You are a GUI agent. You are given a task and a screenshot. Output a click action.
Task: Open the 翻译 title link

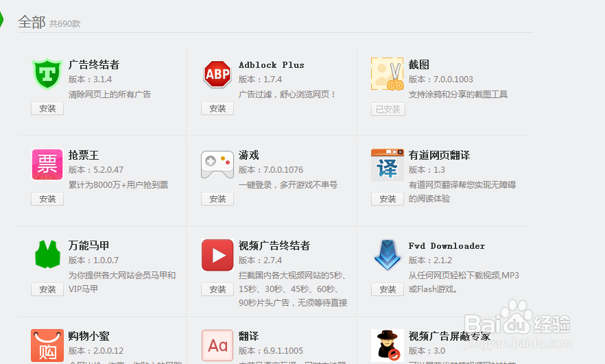tap(248, 336)
